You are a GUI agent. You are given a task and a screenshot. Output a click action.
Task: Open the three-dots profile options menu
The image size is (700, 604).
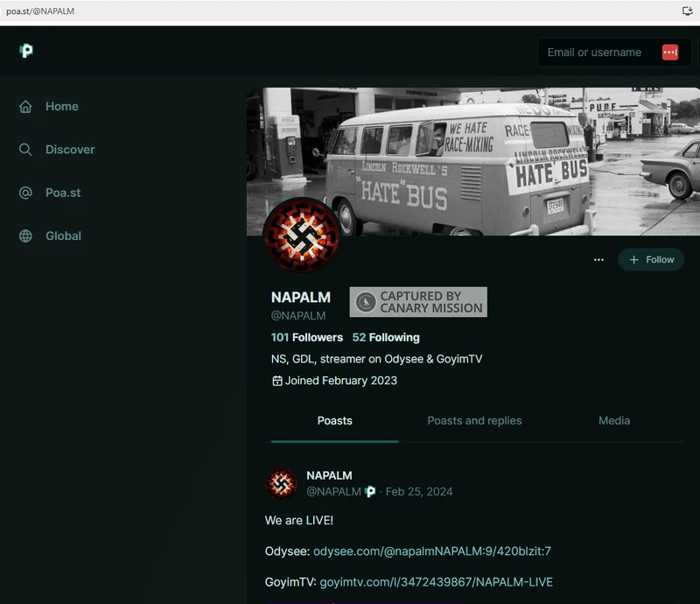[598, 260]
